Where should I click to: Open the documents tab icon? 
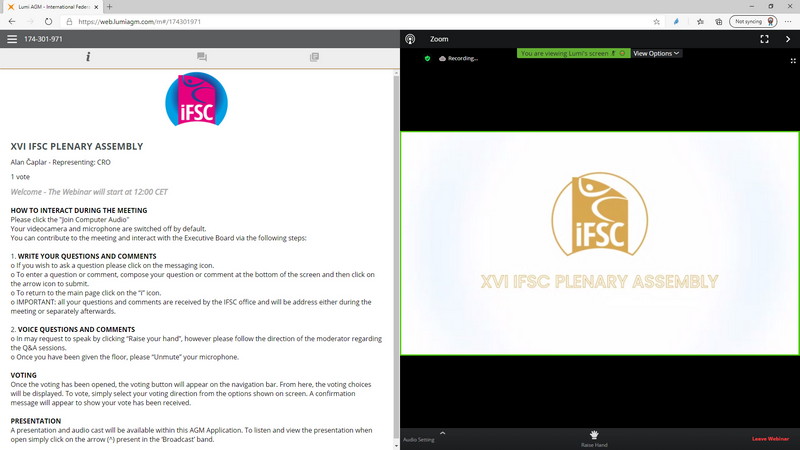314,57
